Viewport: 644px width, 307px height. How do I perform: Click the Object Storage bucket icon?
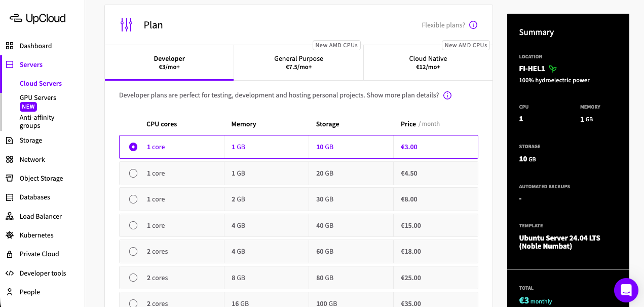10,178
